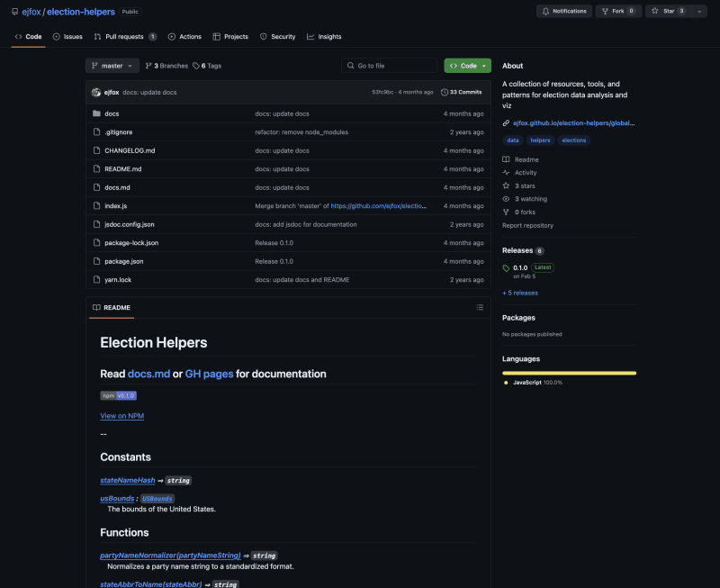
Task: Open jsdoc.config.json file
Action: [130, 224]
